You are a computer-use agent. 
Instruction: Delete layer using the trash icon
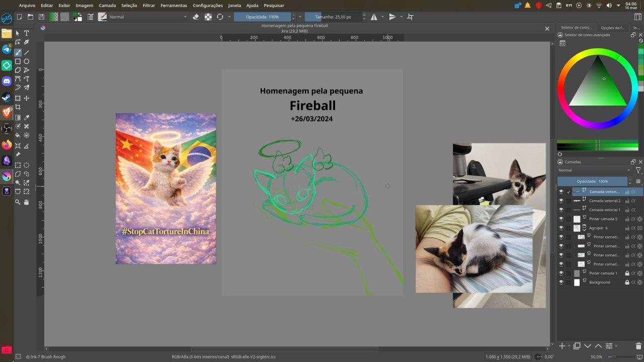[638, 346]
